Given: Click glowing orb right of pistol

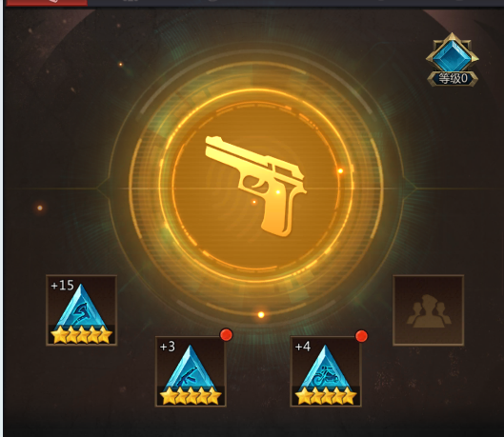Looking at the screenshot, I should click(x=340, y=170).
